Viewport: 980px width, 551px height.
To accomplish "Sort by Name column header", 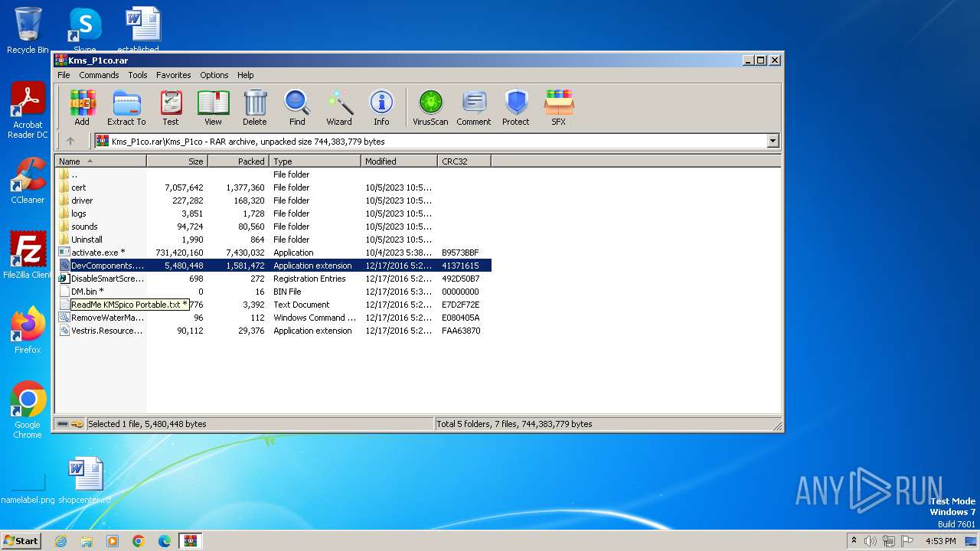I will pyautogui.click(x=101, y=161).
